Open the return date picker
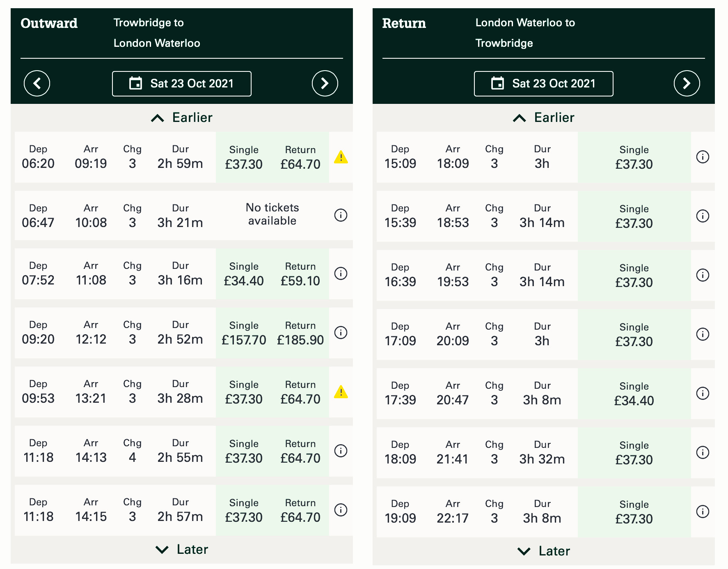This screenshot has width=728, height=569. pyautogui.click(x=544, y=84)
